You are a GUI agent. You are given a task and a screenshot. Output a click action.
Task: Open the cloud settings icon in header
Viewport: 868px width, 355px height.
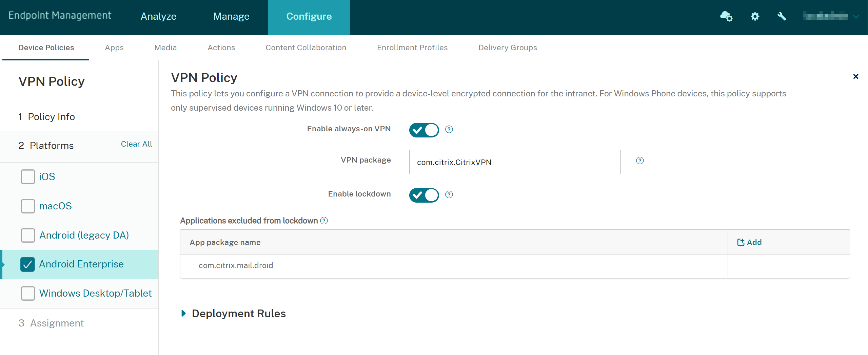726,16
